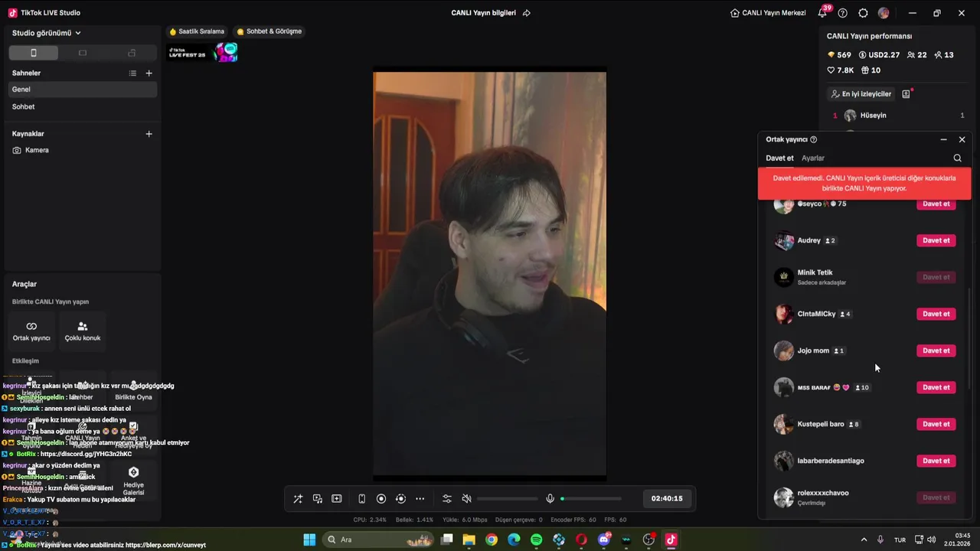
Task: Show hidden system tray icons chevron
Action: [x=864, y=540]
